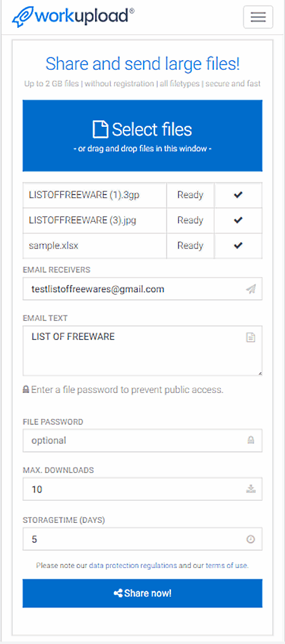Viewport: 285px width, 644px height.
Task: Click the file icon beside Select files
Action: 100,129
